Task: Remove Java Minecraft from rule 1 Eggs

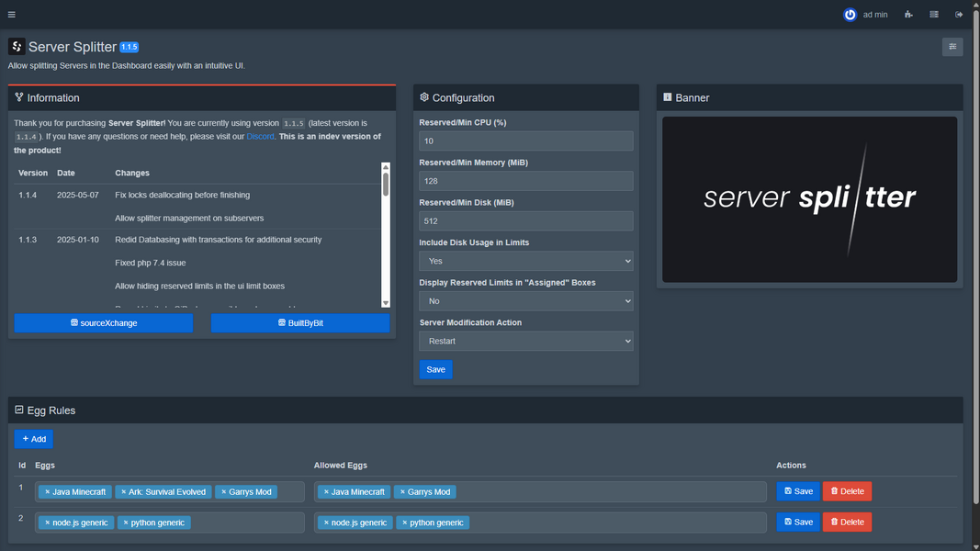Action: click(47, 491)
